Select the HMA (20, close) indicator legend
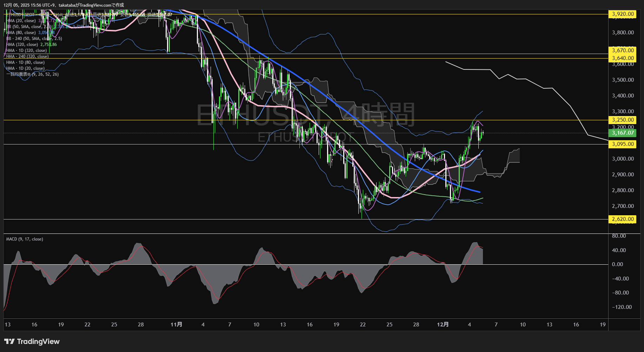This screenshot has width=644, height=352. (21, 21)
